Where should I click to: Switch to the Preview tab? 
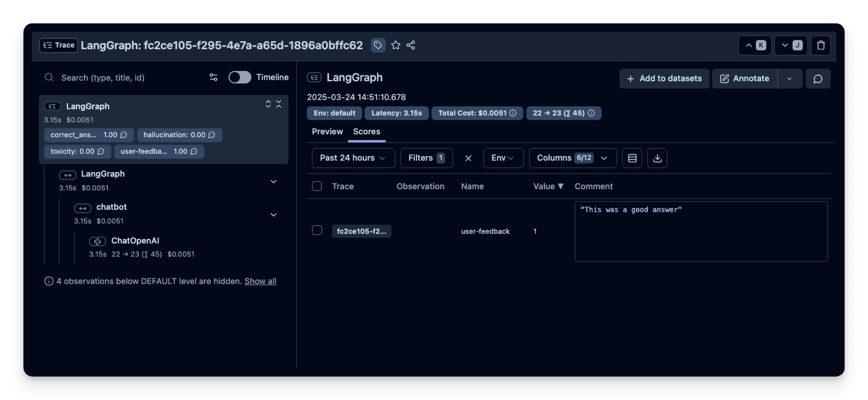[327, 131]
